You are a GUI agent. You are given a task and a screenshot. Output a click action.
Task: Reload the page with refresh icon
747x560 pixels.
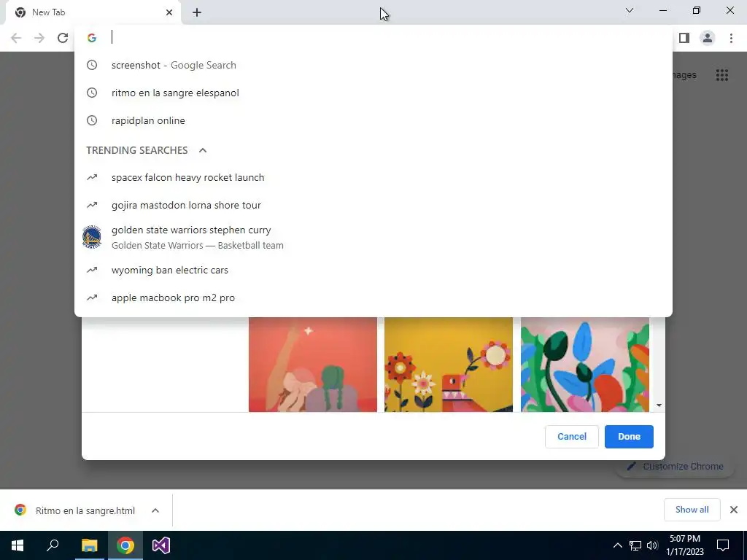tap(63, 38)
